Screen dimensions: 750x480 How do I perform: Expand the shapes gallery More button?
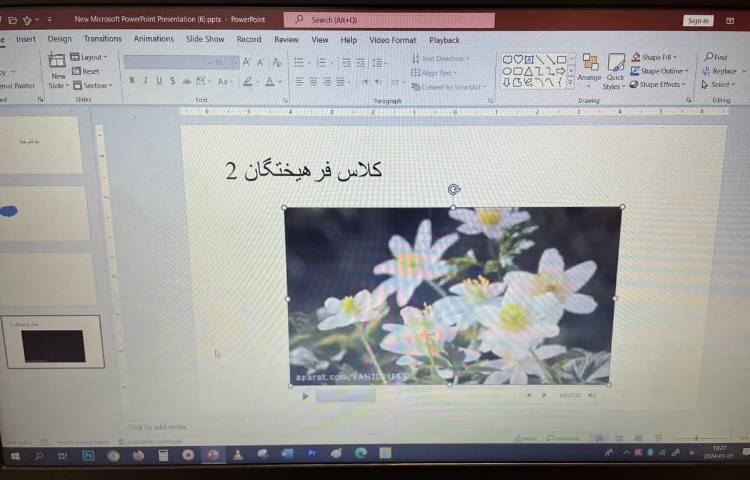click(571, 83)
